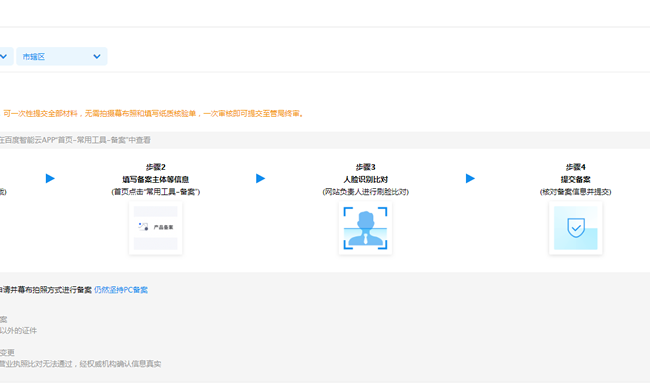This screenshot has width=650, height=384.
Task: Open the step 2 产品备案 thumbnail
Action: click(155, 228)
